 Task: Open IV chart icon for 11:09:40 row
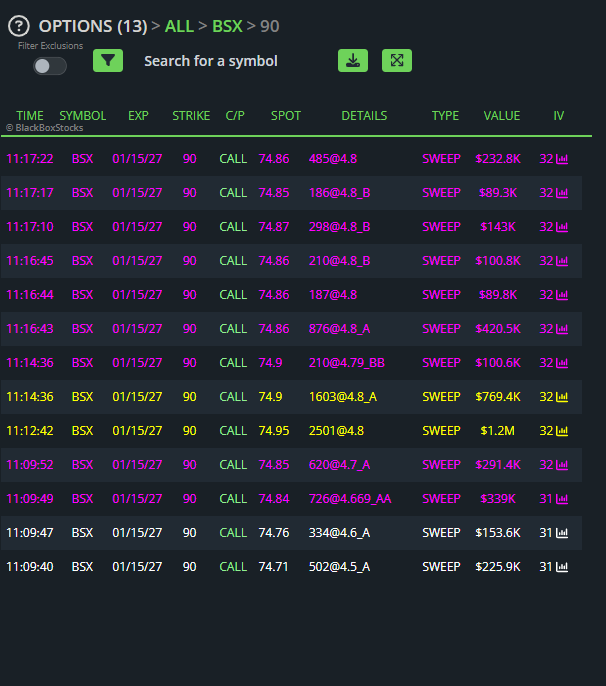[x=562, y=567]
